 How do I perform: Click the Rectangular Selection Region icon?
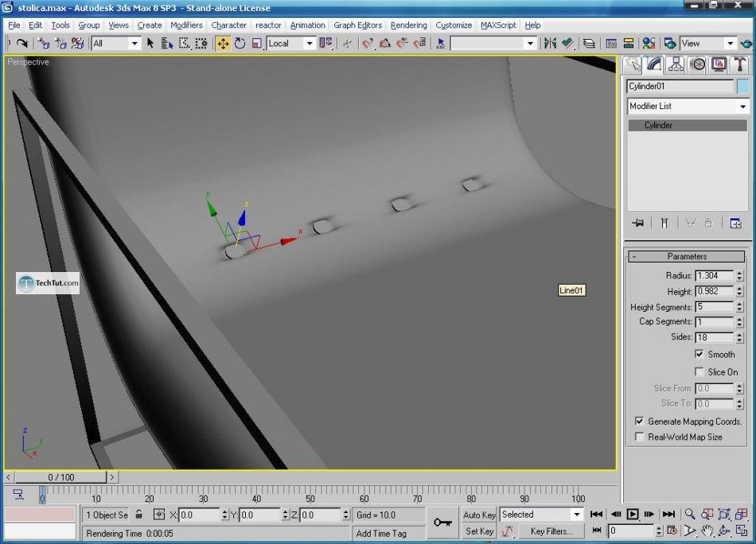(x=184, y=44)
